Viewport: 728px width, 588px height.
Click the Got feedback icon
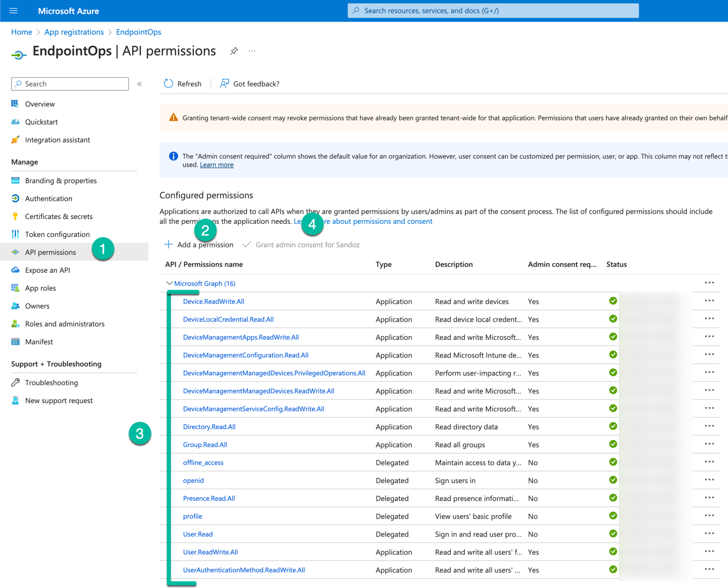click(224, 84)
